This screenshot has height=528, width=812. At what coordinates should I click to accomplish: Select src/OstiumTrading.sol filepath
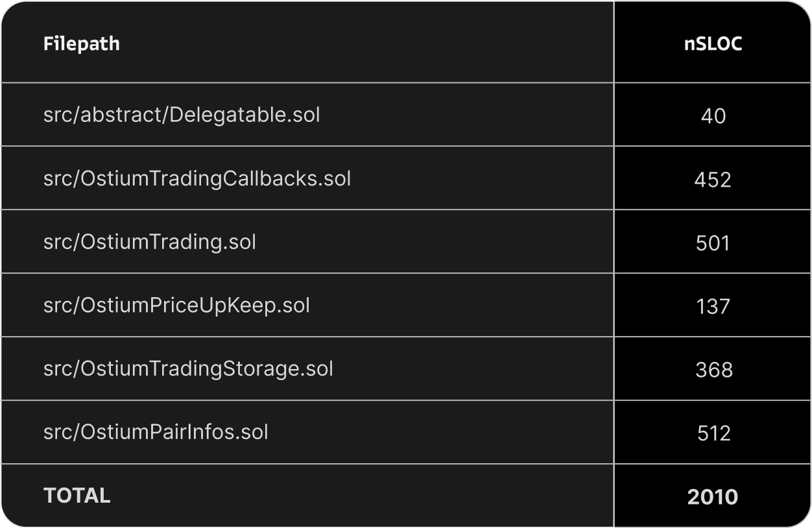pos(150,242)
